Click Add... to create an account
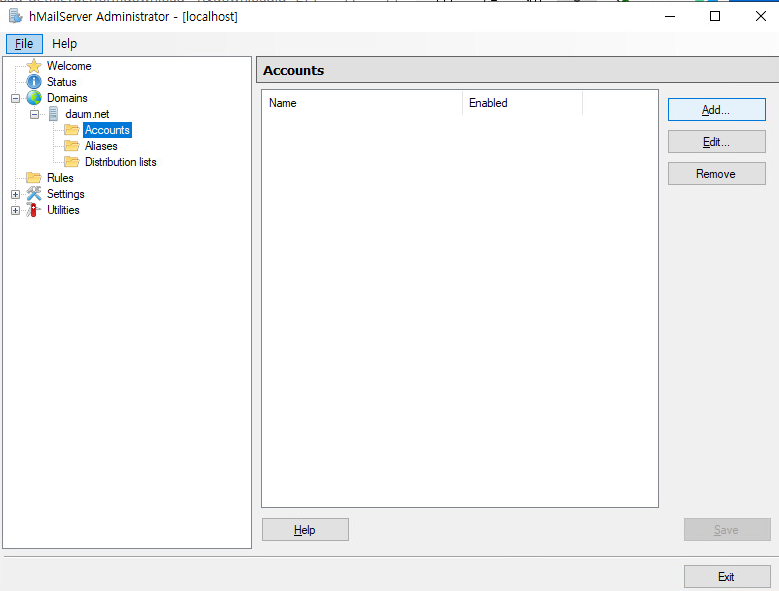Image resolution: width=779 pixels, height=591 pixels. tap(716, 110)
